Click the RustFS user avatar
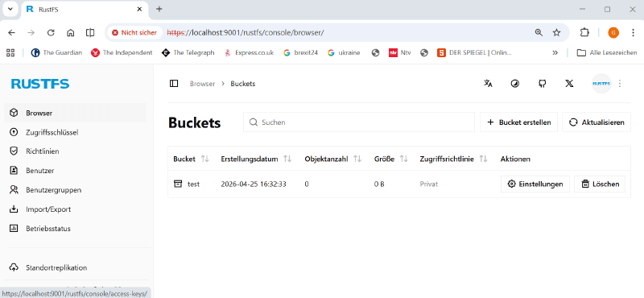This screenshot has width=644, height=298. point(601,84)
